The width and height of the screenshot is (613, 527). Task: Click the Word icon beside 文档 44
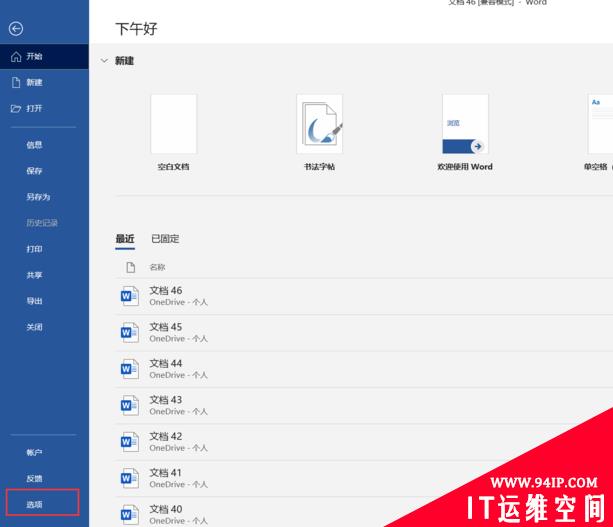129,369
